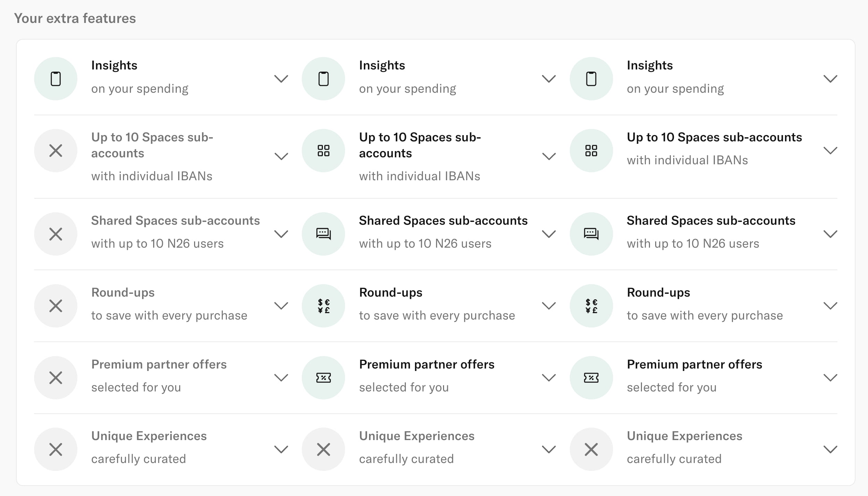The width and height of the screenshot is (868, 496).
Task: Click the X icon beside middle-column Unique Experiences
Action: [x=323, y=449]
